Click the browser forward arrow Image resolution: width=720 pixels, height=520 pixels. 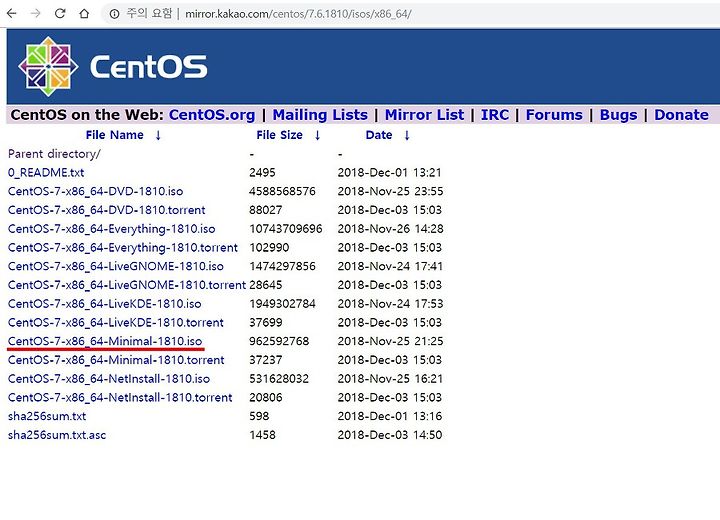35,14
